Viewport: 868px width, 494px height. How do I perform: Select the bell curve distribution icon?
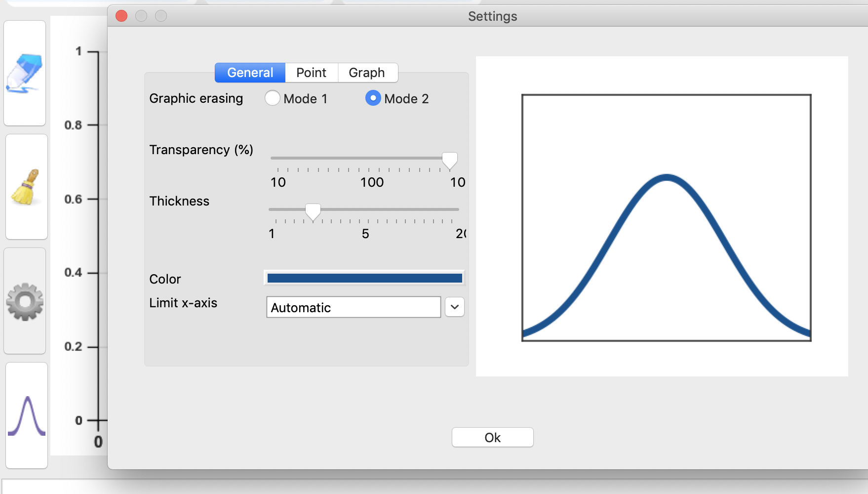tap(27, 415)
